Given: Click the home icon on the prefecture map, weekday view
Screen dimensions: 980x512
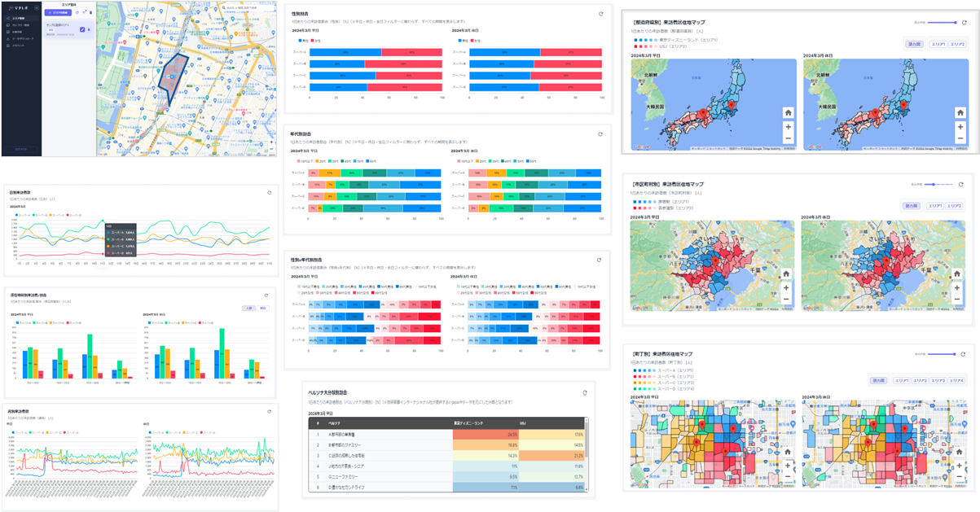Looking at the screenshot, I should point(788,113).
